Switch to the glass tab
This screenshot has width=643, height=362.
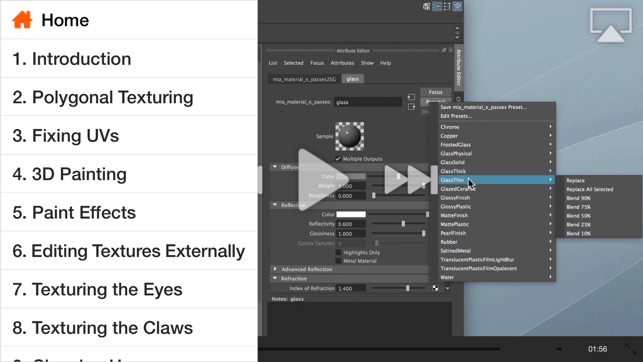(x=353, y=79)
